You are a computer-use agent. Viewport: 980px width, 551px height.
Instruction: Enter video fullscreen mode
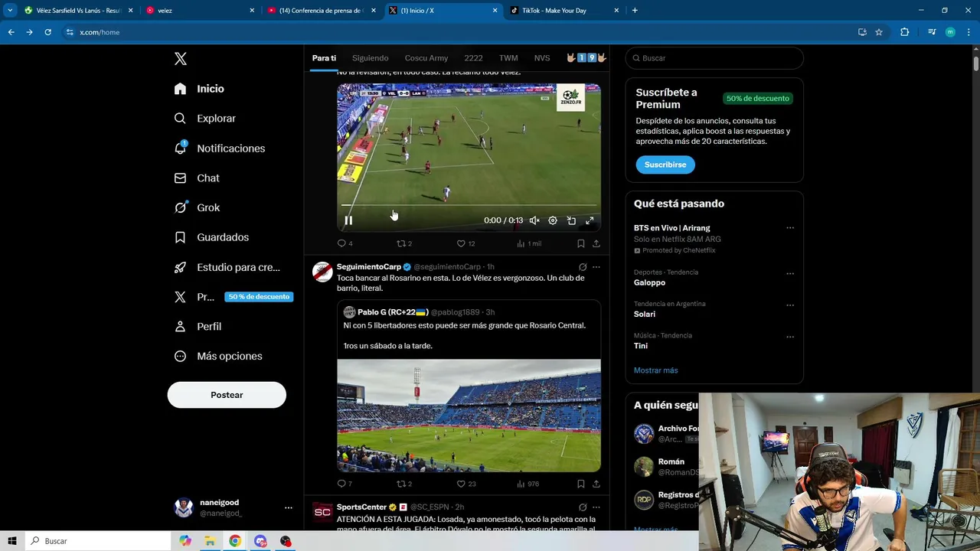point(590,220)
